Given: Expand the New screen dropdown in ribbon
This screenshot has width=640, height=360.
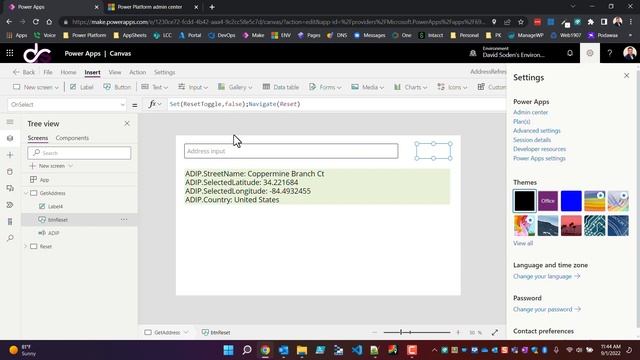Looking at the screenshot, I should [56, 87].
